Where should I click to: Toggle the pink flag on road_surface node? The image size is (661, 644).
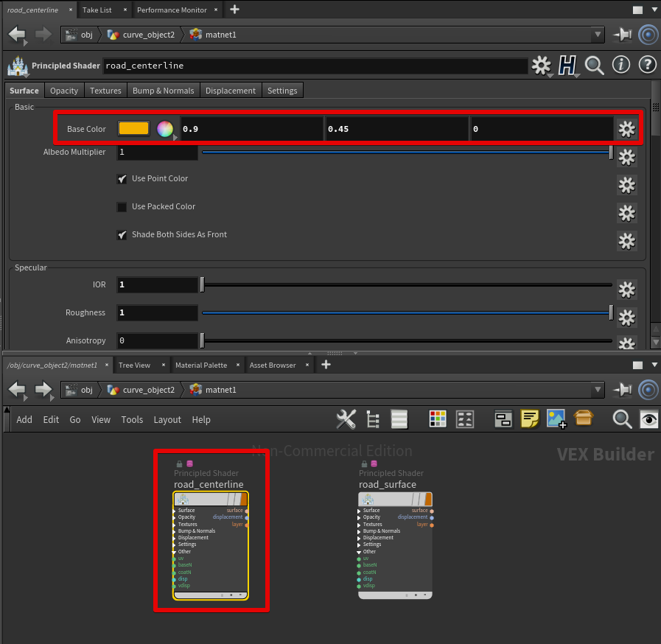point(374,463)
